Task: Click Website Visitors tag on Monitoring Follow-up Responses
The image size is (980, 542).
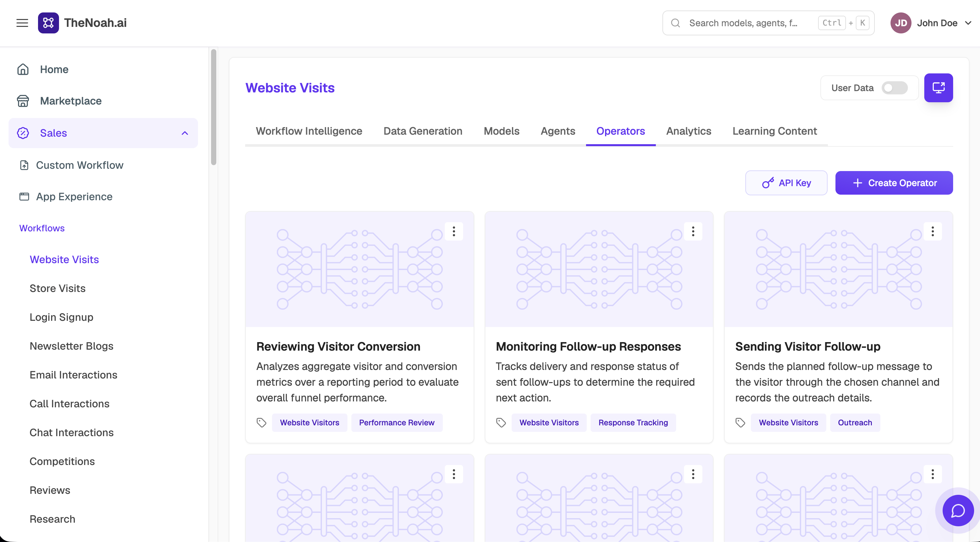Action: coord(549,423)
